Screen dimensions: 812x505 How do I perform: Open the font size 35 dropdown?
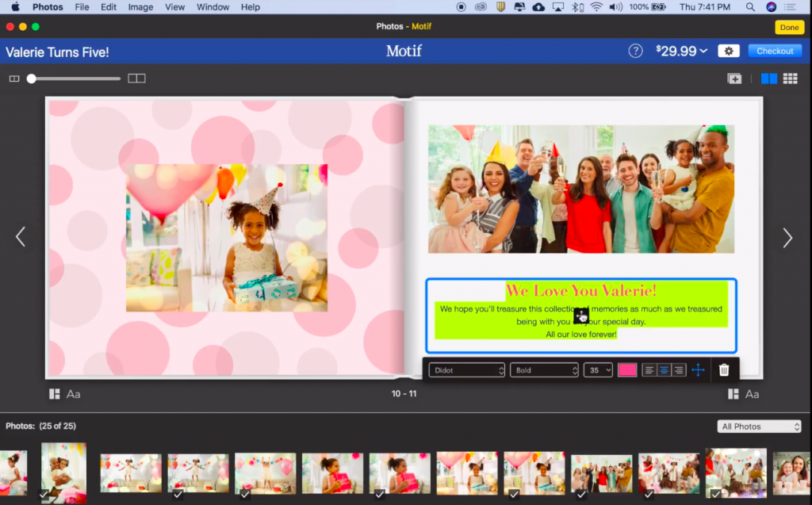pos(598,369)
